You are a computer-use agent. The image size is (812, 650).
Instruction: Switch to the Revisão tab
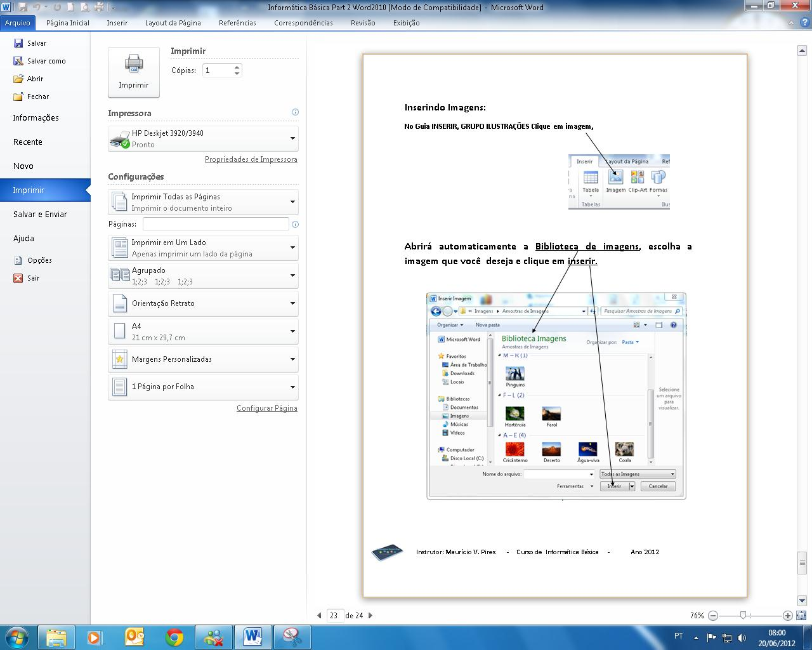pyautogui.click(x=363, y=23)
